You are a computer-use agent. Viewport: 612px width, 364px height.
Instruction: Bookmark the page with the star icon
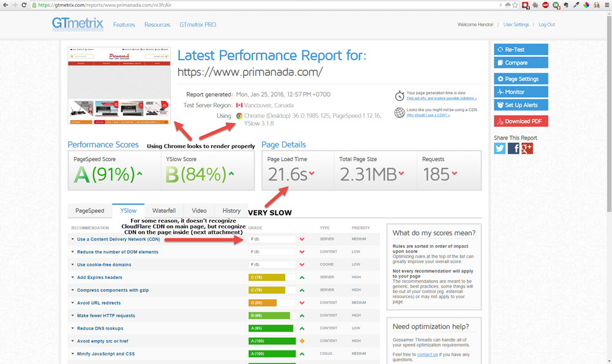[x=515, y=5]
